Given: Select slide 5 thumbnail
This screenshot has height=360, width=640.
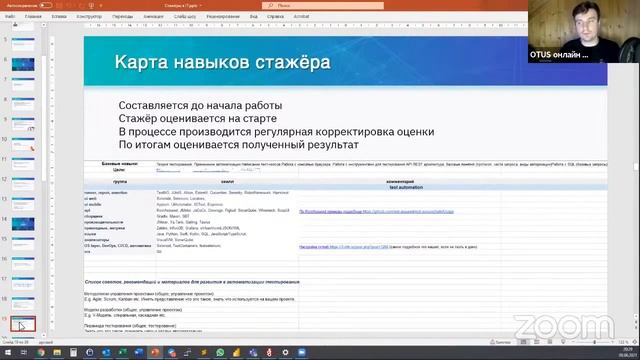Looking at the screenshot, I should pyautogui.click(x=23, y=44).
